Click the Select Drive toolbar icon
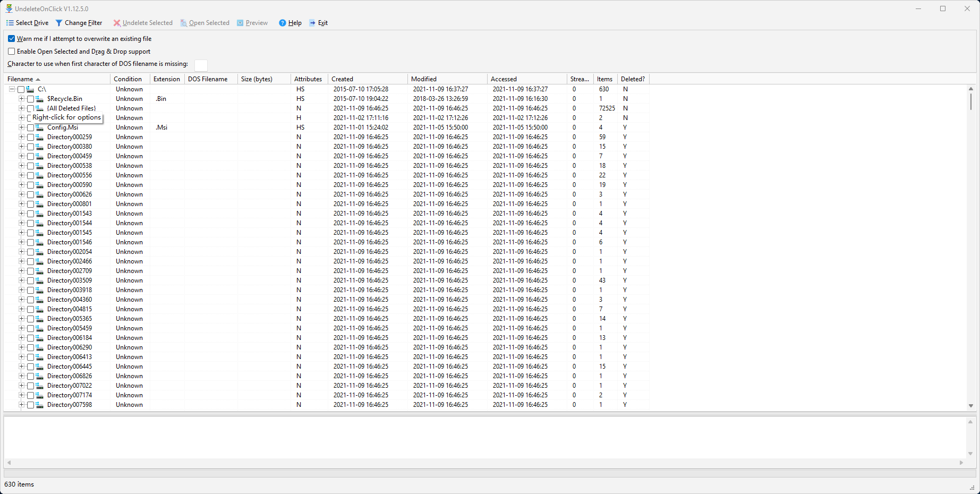The width and height of the screenshot is (980, 494). [x=10, y=23]
